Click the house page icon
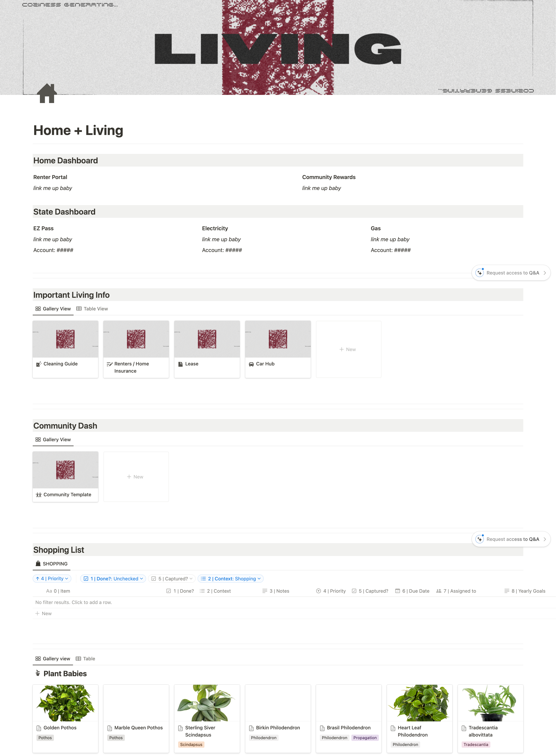Image resolution: width=556 pixels, height=756 pixels. 47,93
